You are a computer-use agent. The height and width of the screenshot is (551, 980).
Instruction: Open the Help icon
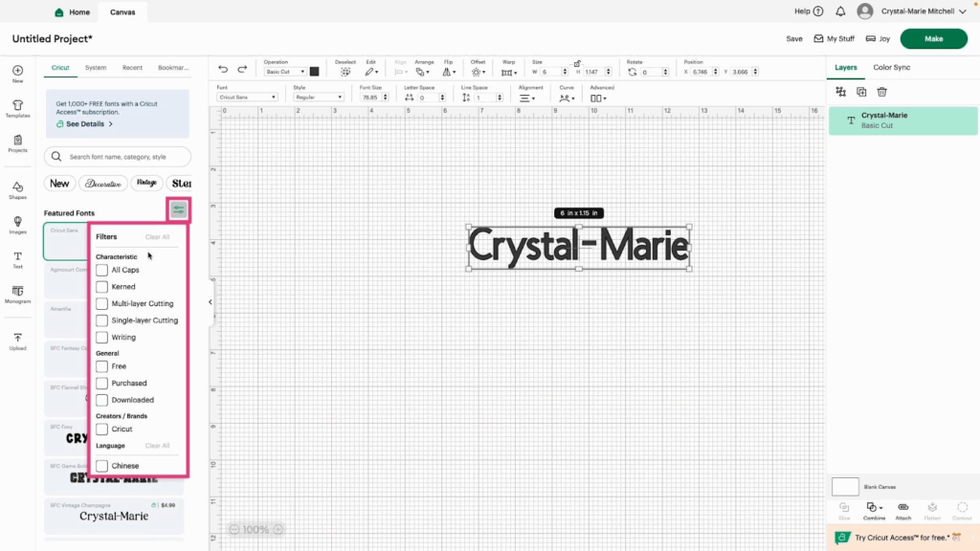pyautogui.click(x=818, y=11)
